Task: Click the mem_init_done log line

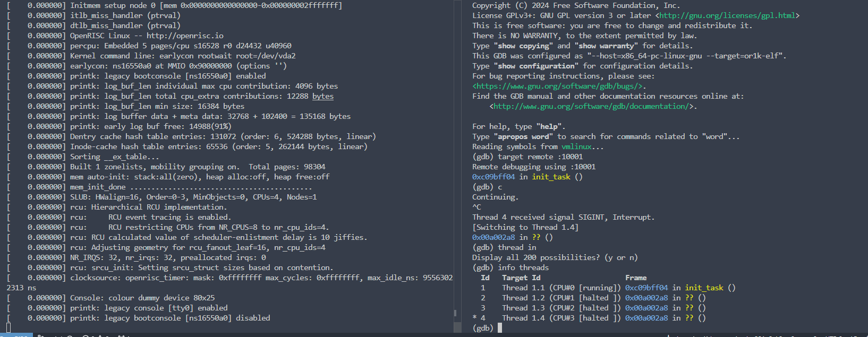Action: click(159, 187)
